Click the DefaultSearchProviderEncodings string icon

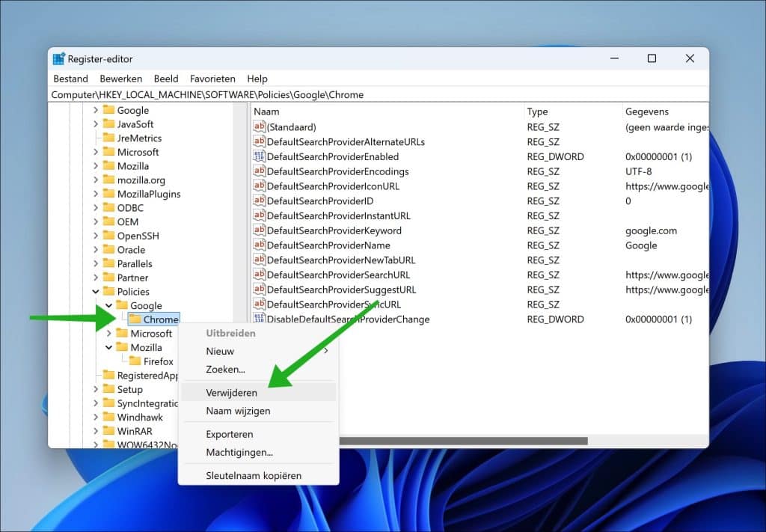click(259, 171)
